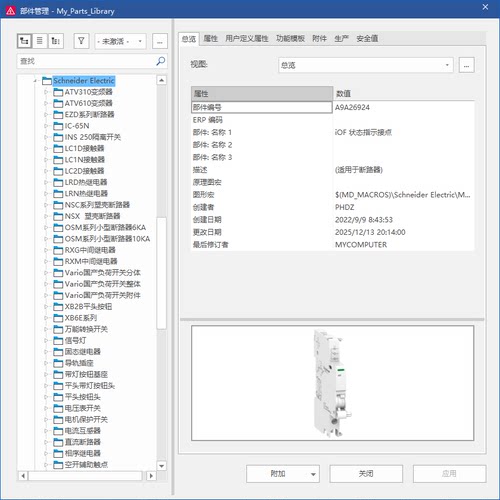The width and height of the screenshot is (500, 500).
Task: Open the 附件 tab
Action: tap(319, 39)
